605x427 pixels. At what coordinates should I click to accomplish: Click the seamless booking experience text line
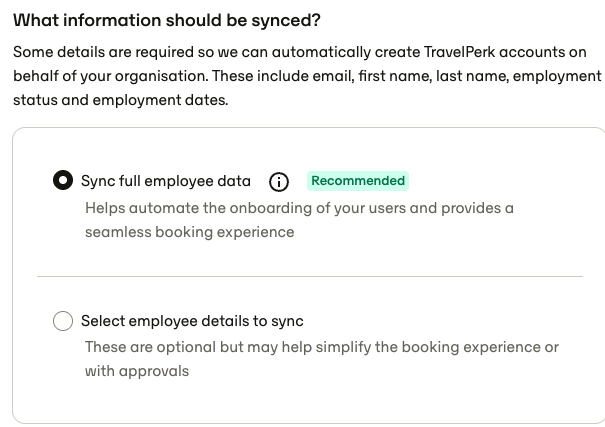tap(189, 232)
